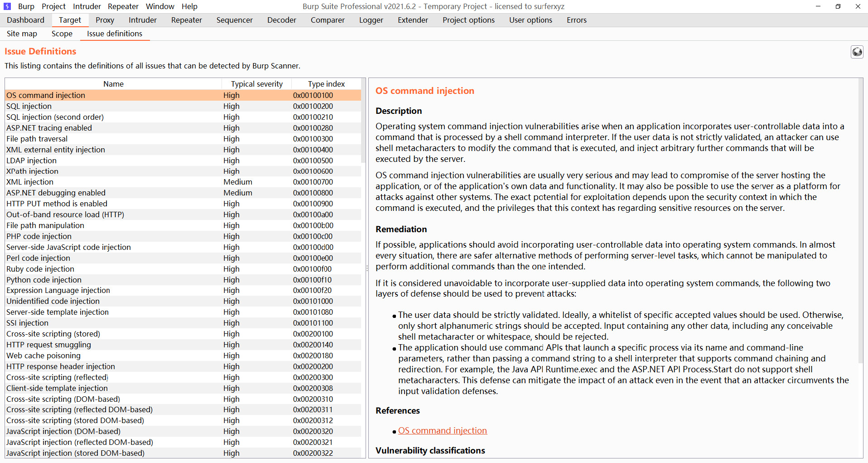Viewport: 868px width, 463px height.
Task: Select Web cache poisoning issue
Action: [183, 356]
